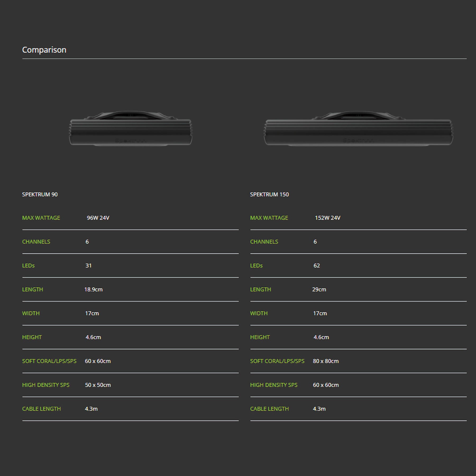
Task: Select the 50 x 50cm coverage value
Action: click(98, 385)
